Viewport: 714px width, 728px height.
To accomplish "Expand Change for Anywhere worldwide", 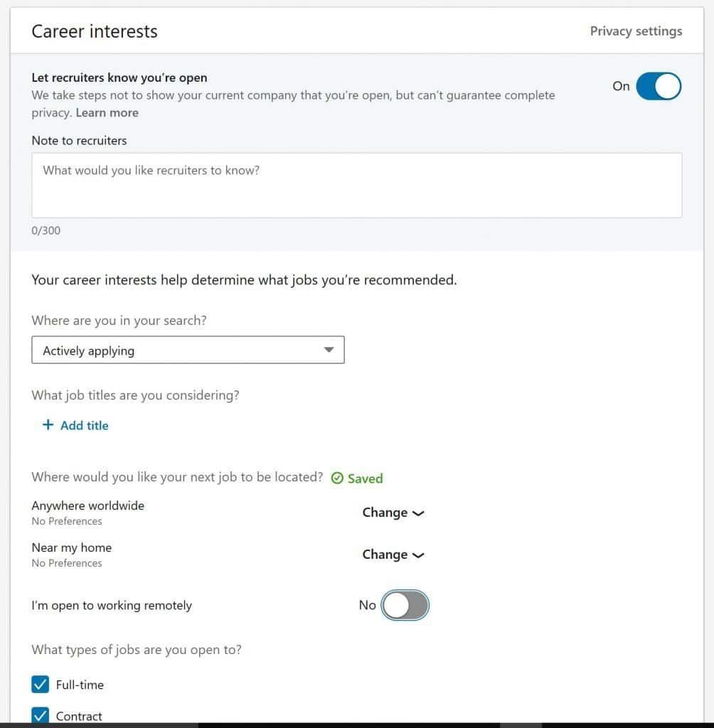I will [385, 513].
